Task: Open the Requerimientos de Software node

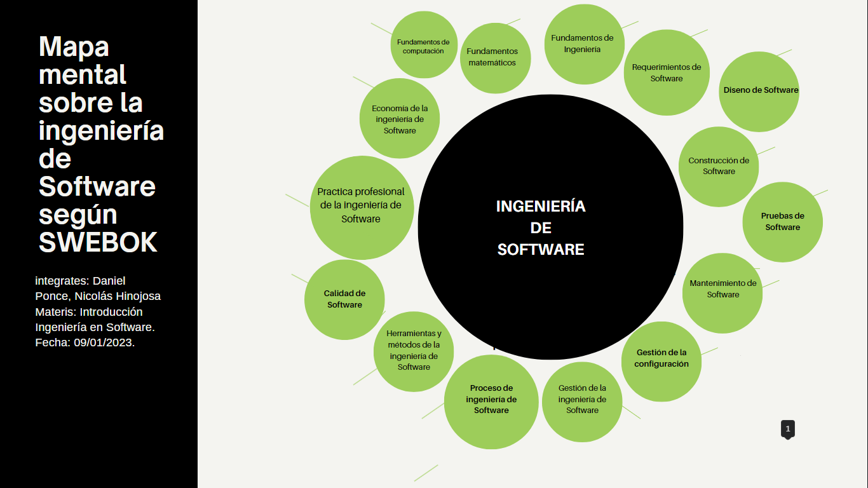Action: 666,72
